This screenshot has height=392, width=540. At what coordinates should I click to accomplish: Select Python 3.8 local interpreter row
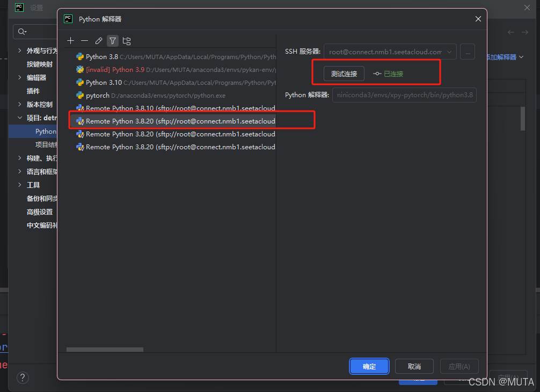(171, 56)
